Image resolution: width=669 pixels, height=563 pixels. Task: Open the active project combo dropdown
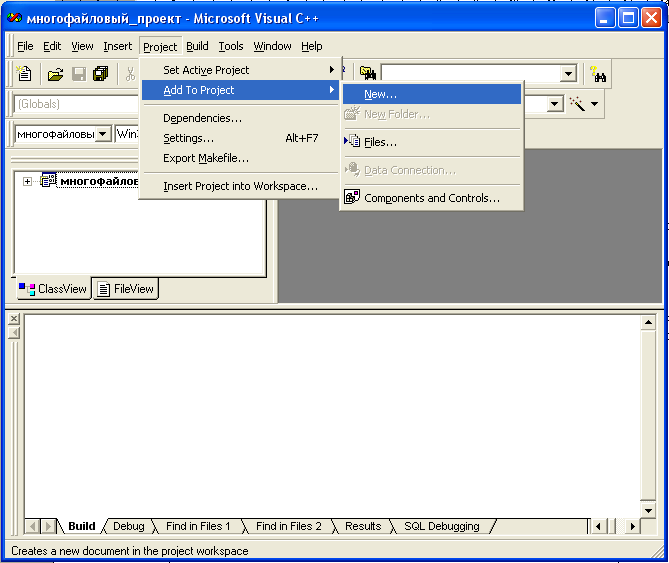click(102, 134)
